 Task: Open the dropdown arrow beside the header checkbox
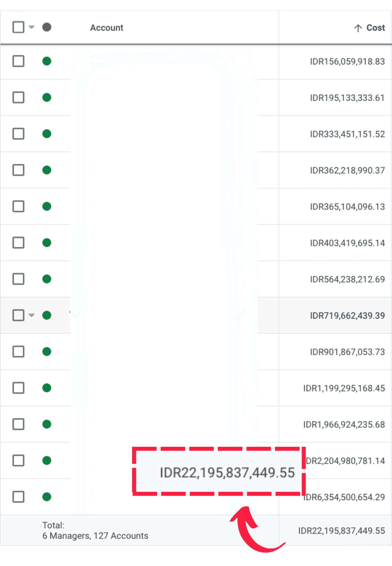[x=32, y=27]
